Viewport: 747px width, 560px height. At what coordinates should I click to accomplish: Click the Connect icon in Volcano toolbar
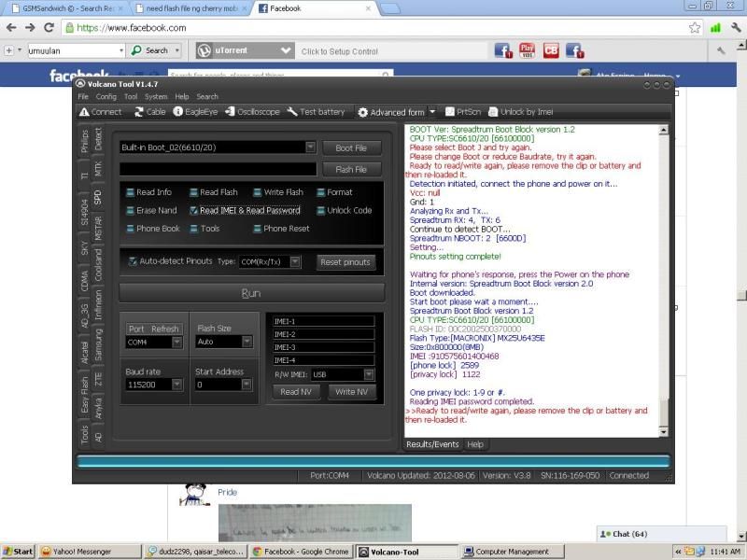coord(84,112)
